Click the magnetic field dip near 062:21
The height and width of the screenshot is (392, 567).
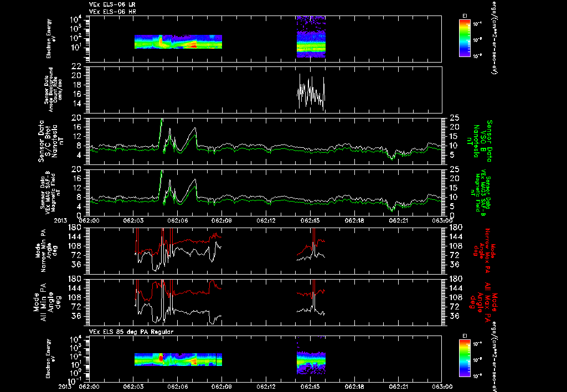pyautogui.click(x=392, y=155)
